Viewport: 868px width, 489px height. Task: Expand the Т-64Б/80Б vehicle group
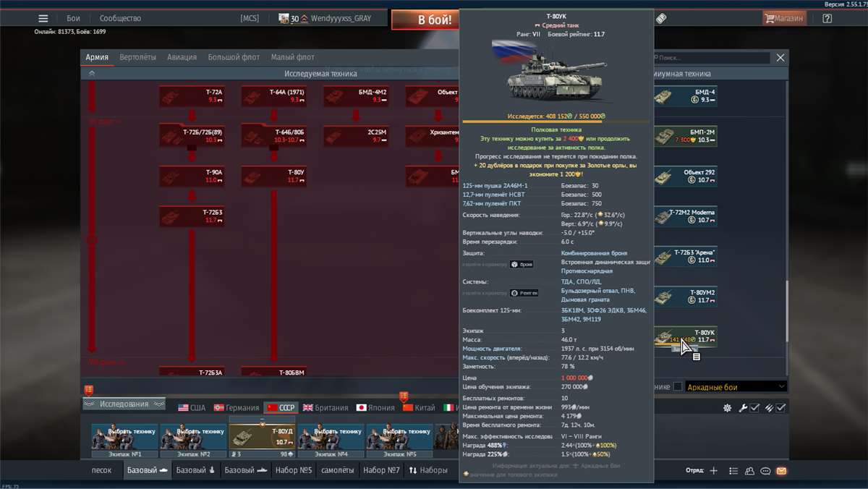tap(274, 135)
